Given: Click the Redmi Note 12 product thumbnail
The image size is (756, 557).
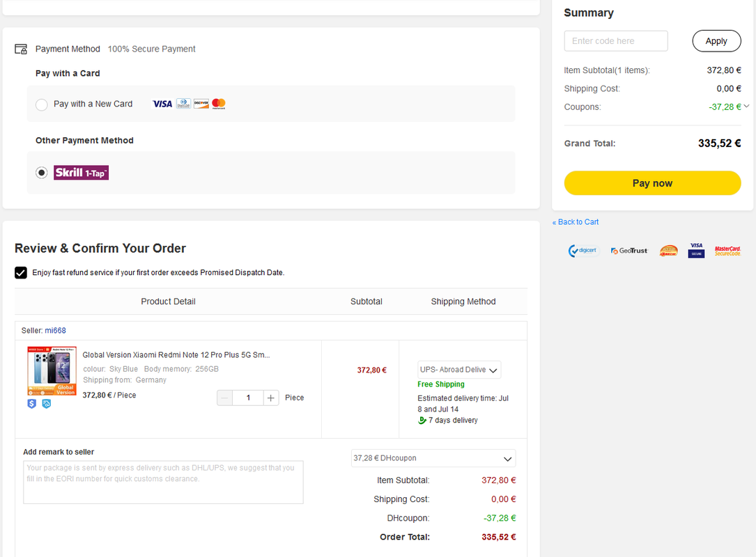Looking at the screenshot, I should pos(52,371).
